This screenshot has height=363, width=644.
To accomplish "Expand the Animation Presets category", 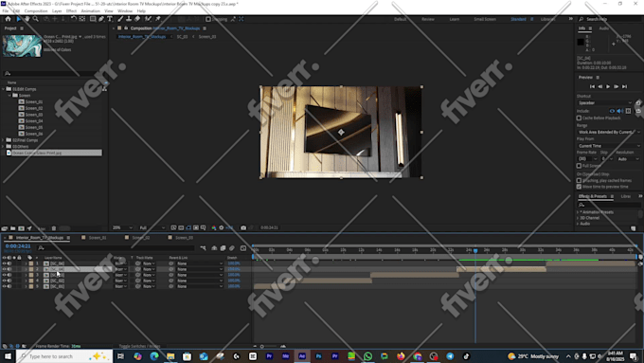I will (578, 212).
